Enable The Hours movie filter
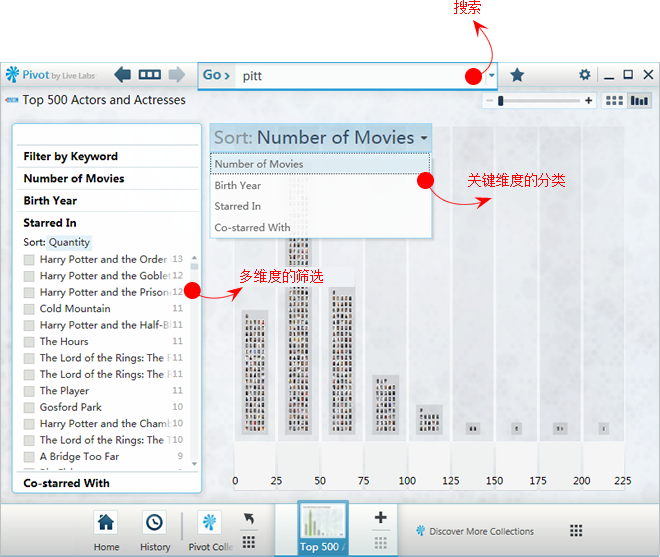The height and width of the screenshot is (557, 660). coord(30,342)
